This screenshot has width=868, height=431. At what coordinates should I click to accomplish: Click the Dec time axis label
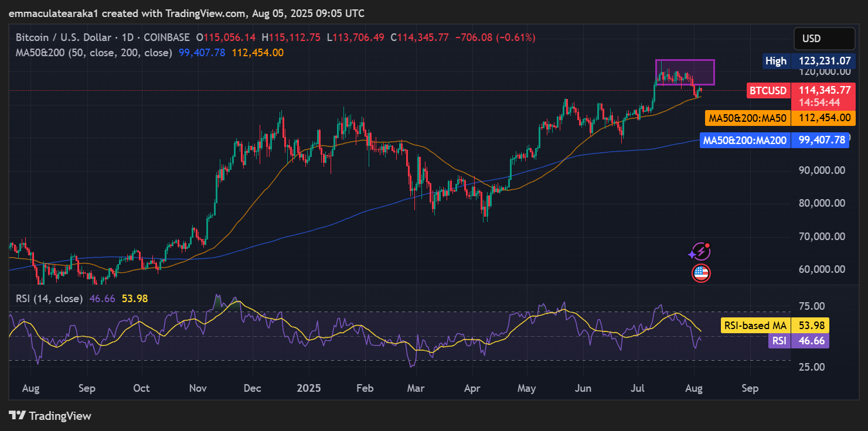click(x=253, y=388)
